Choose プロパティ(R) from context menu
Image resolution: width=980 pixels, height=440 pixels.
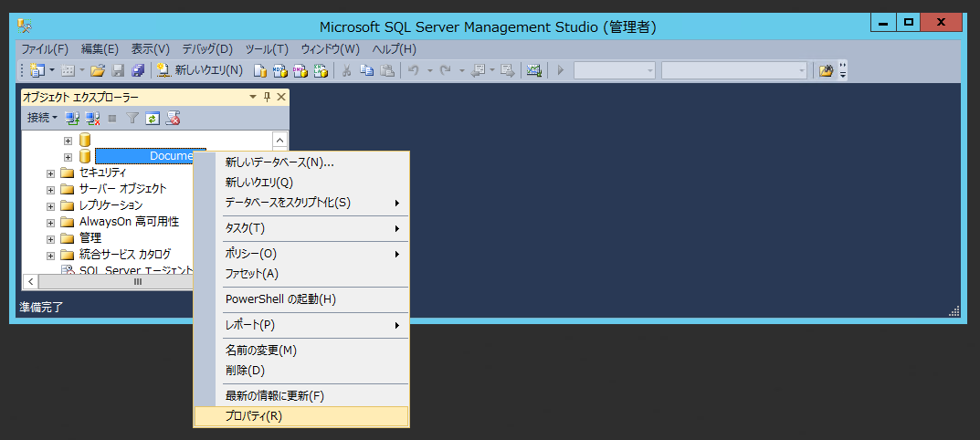click(301, 416)
